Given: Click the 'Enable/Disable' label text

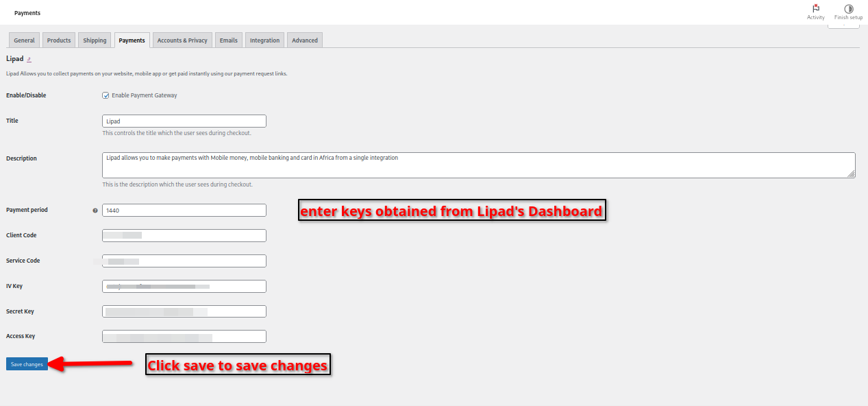Looking at the screenshot, I should (x=26, y=95).
